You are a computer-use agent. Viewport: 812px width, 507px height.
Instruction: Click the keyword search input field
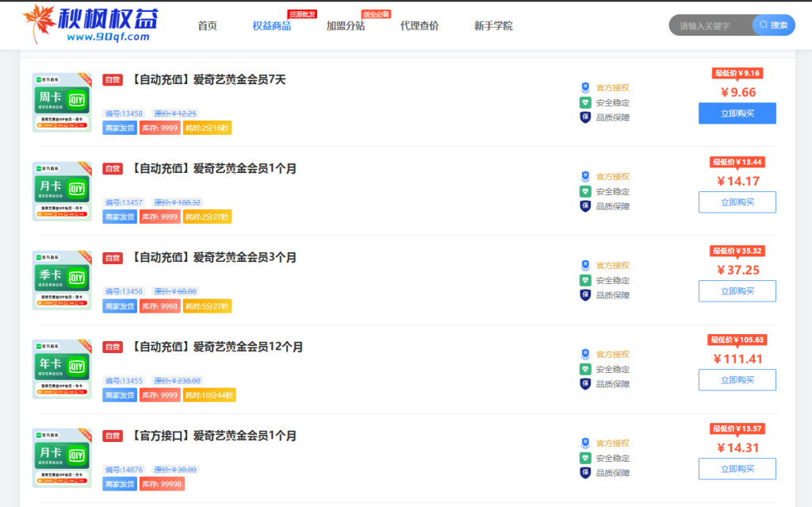click(x=711, y=25)
